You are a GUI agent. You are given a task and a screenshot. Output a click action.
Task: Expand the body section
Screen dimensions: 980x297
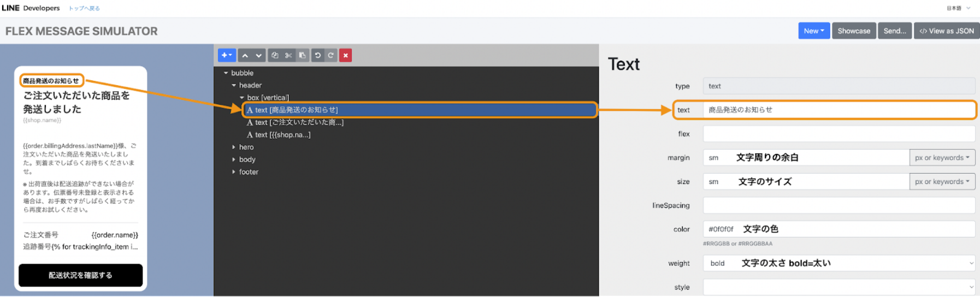tap(234, 159)
